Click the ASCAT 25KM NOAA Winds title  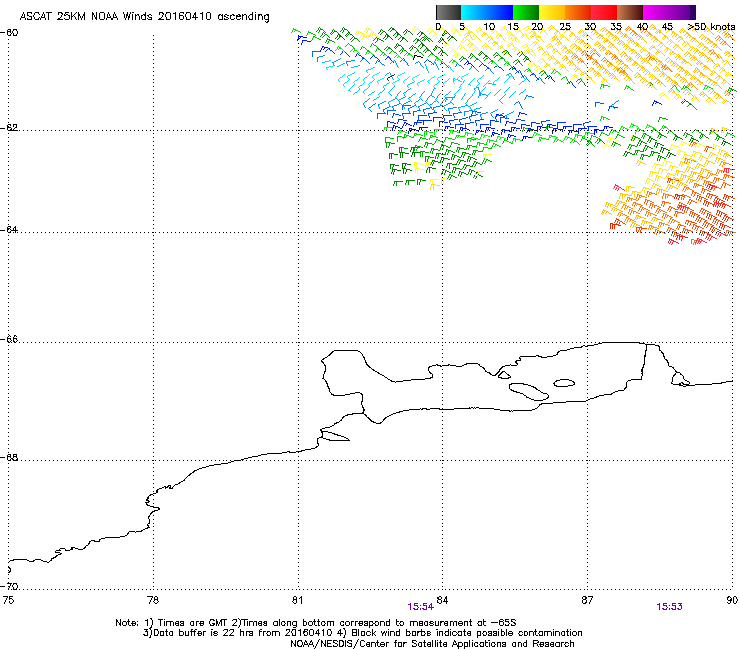coord(144,17)
